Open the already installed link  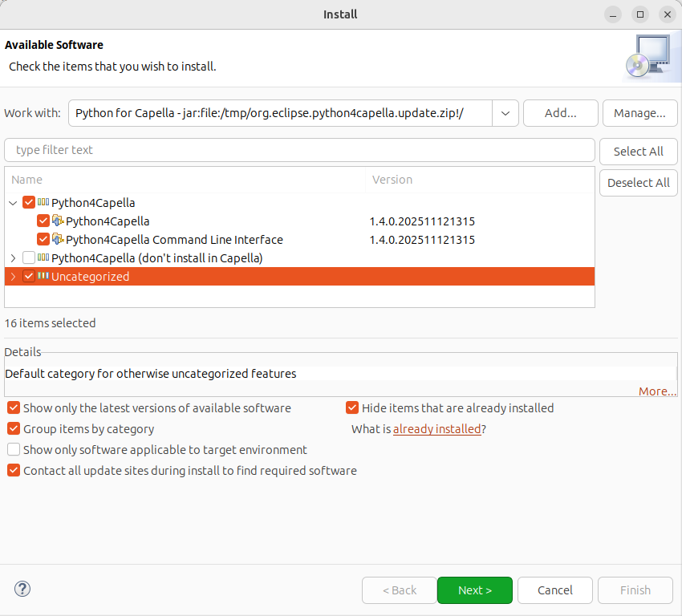(437, 429)
